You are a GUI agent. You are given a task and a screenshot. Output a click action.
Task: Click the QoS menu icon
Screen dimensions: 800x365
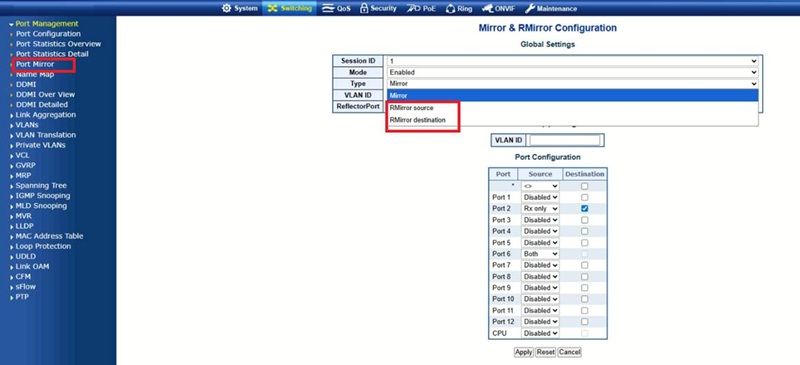328,8
